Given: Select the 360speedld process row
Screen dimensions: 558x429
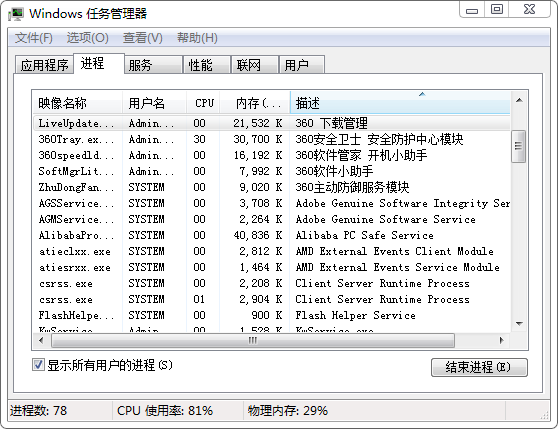Looking at the screenshot, I should (272, 155).
